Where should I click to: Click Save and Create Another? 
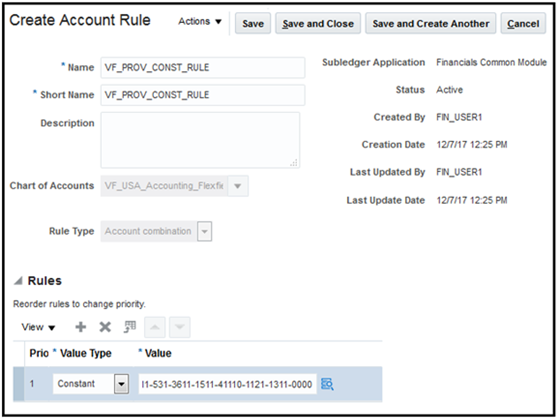(430, 24)
